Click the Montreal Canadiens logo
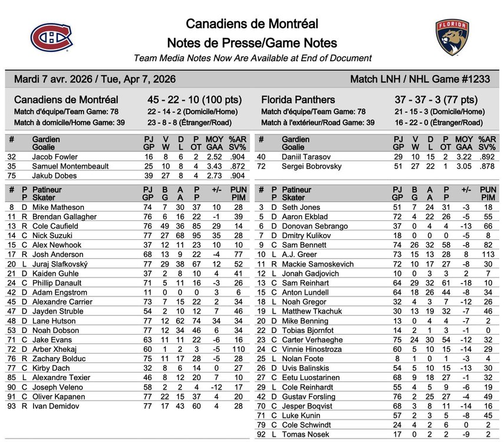This screenshot has height=442, width=504. pyautogui.click(x=51, y=37)
